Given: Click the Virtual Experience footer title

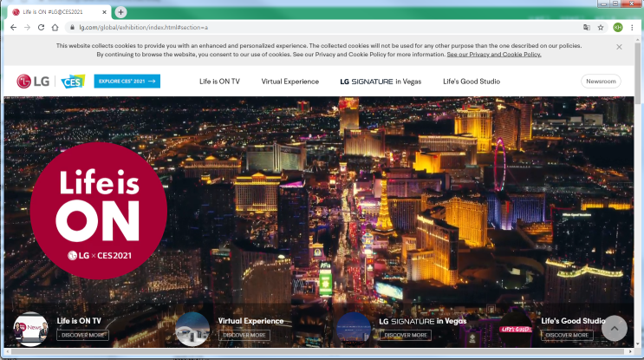Looking at the screenshot, I should (251, 321).
